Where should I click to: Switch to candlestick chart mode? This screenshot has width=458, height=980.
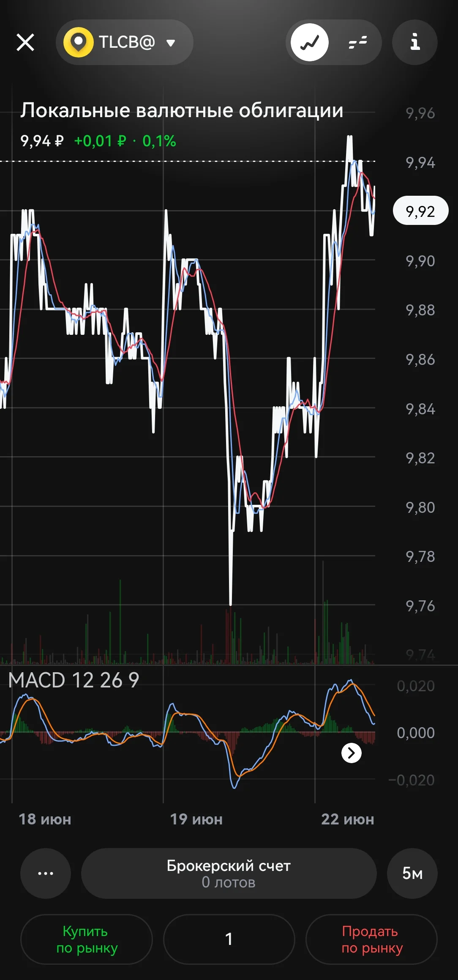pyautogui.click(x=358, y=42)
